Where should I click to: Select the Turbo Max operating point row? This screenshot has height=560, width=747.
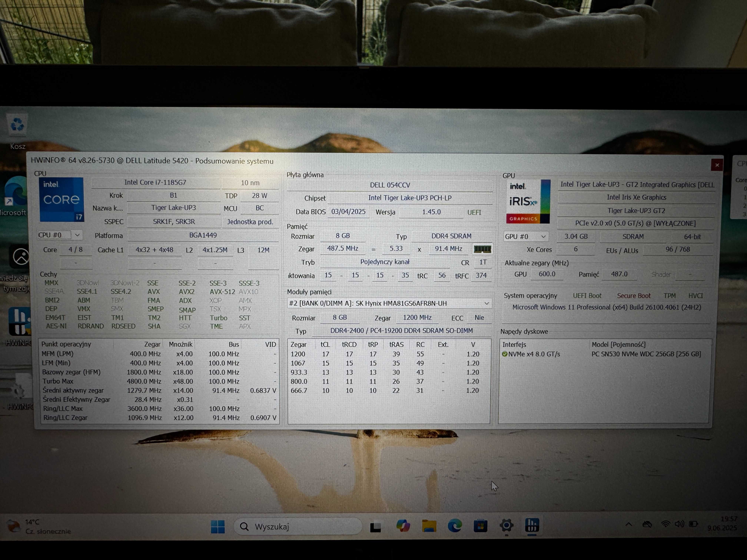(159, 381)
